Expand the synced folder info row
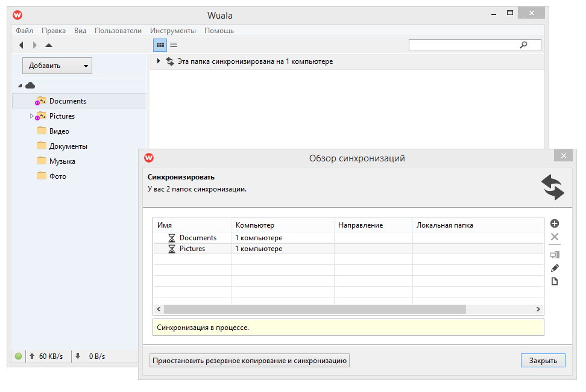Screen dimensions: 586x392 click(159, 61)
